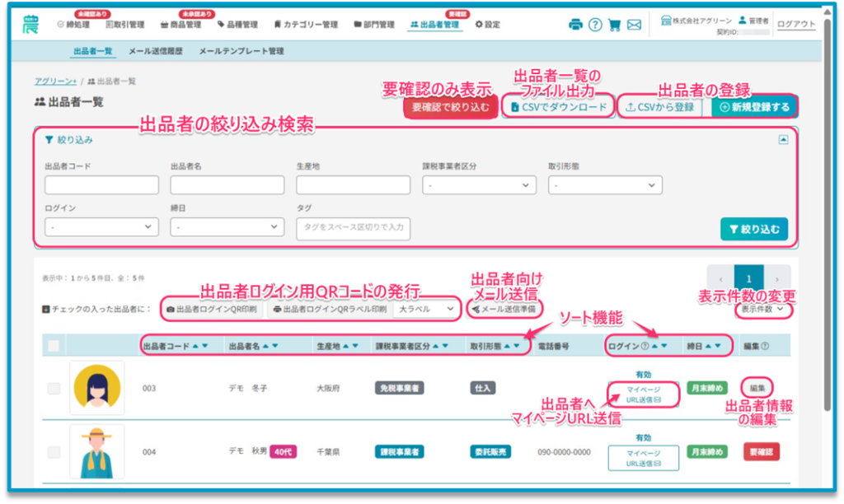Collapse the 絞り込み filter panel arrow
844x504 pixels.
coord(783,140)
